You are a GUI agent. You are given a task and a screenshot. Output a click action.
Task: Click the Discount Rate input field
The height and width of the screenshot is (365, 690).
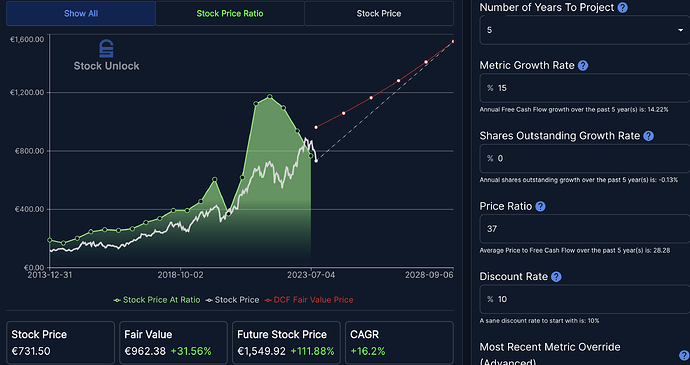click(585, 299)
